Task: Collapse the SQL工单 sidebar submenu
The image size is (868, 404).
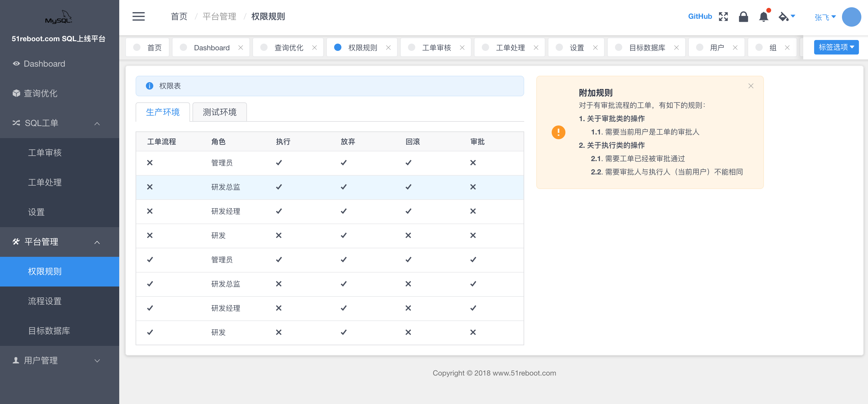Action: pyautogui.click(x=97, y=124)
